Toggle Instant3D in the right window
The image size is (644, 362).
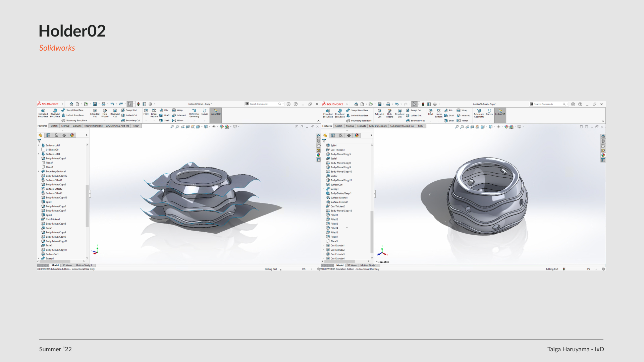point(500,112)
